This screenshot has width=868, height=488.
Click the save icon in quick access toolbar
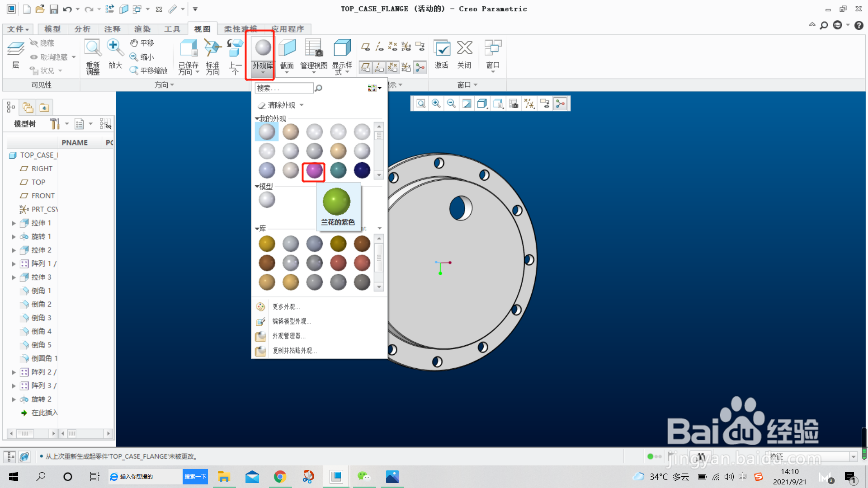[x=54, y=9]
